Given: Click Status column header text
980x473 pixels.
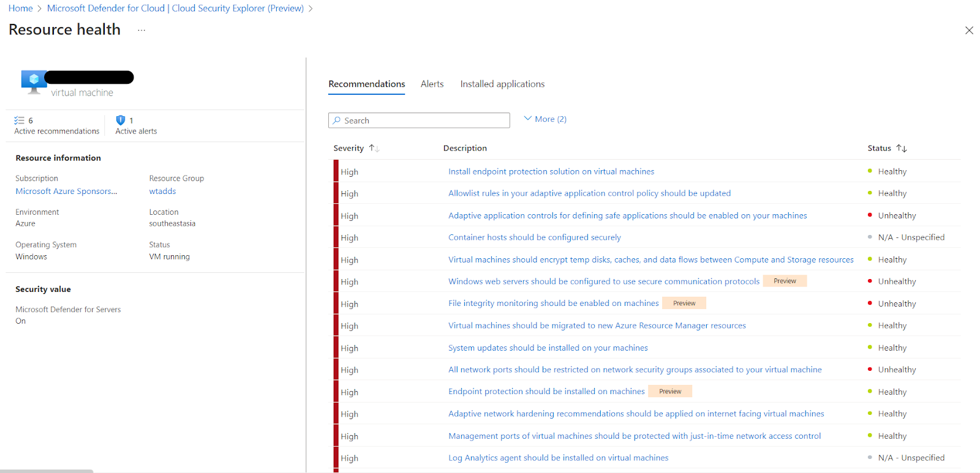Looking at the screenshot, I should point(880,148).
